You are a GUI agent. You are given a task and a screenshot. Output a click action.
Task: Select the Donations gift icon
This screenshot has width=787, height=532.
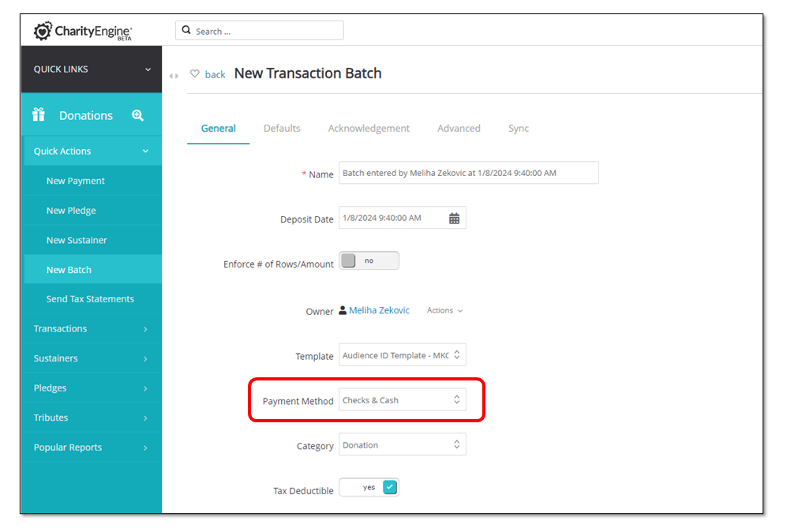[38, 114]
